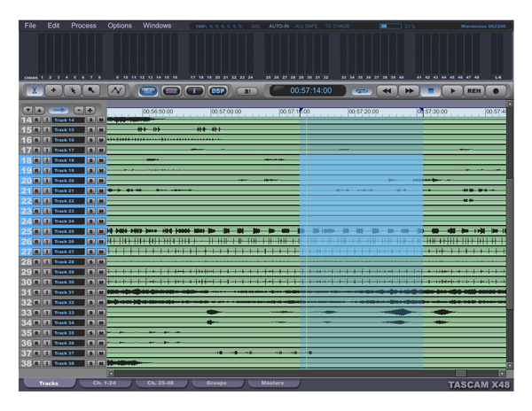Arm record on Track 14
The image size is (532, 411).
[36, 120]
